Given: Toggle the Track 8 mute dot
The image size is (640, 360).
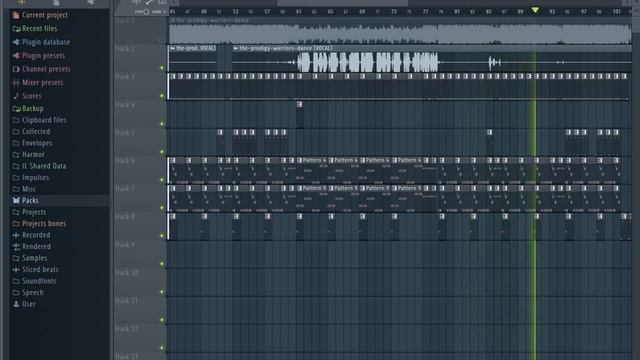Looking at the screenshot, I should (162, 236).
